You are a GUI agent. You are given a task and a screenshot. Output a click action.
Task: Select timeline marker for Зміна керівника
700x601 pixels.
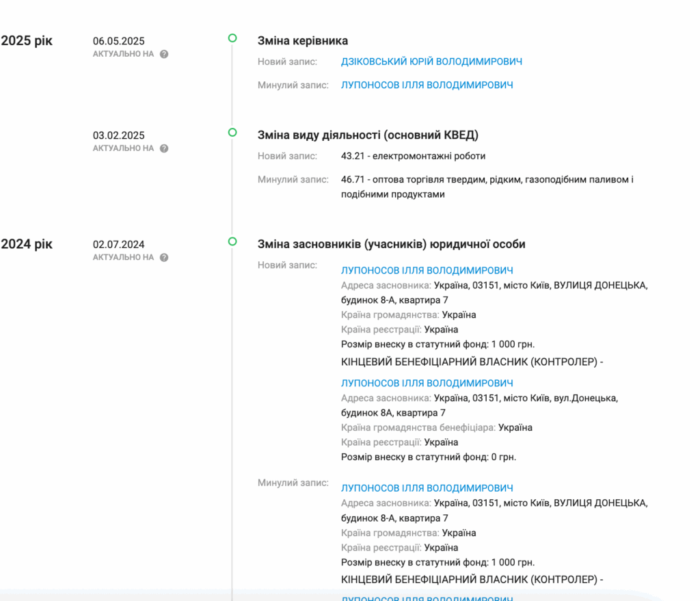(232, 38)
